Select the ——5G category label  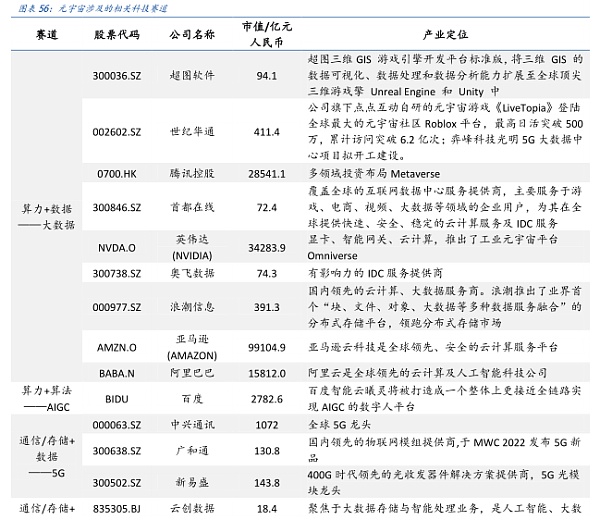pyautogui.click(x=47, y=473)
